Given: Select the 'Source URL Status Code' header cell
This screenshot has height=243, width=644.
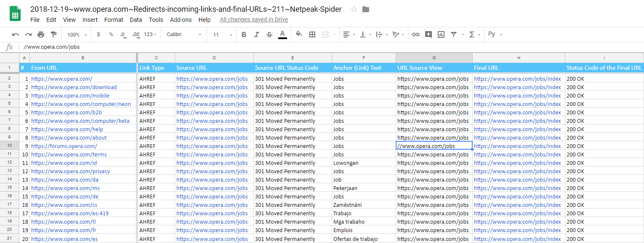Looking at the screenshot, I should click(293, 68).
